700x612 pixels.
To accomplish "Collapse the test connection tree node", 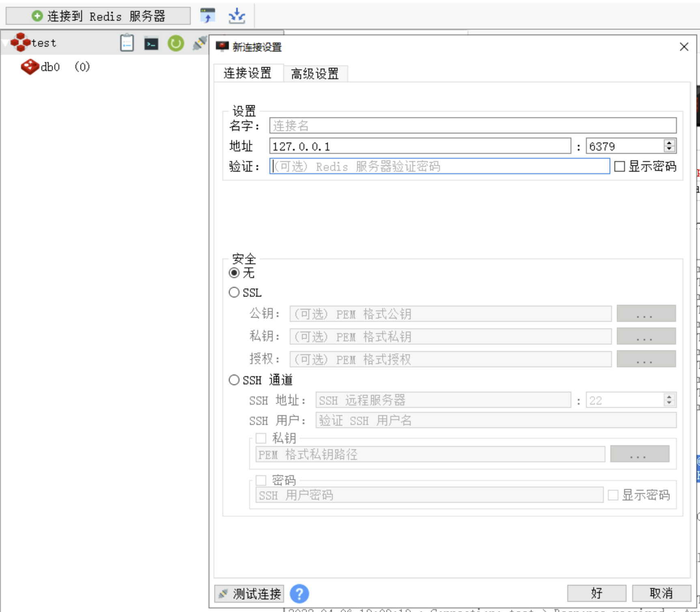I will 5,43.
